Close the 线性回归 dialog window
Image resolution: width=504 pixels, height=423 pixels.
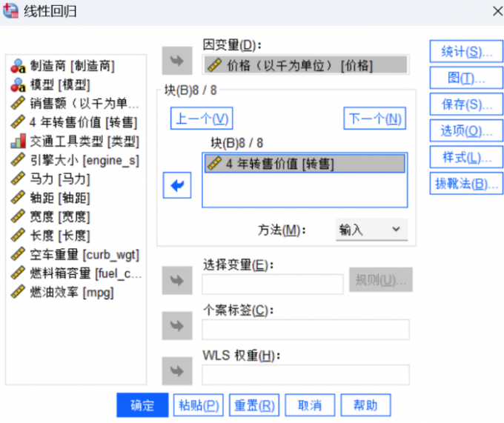tap(497, 11)
